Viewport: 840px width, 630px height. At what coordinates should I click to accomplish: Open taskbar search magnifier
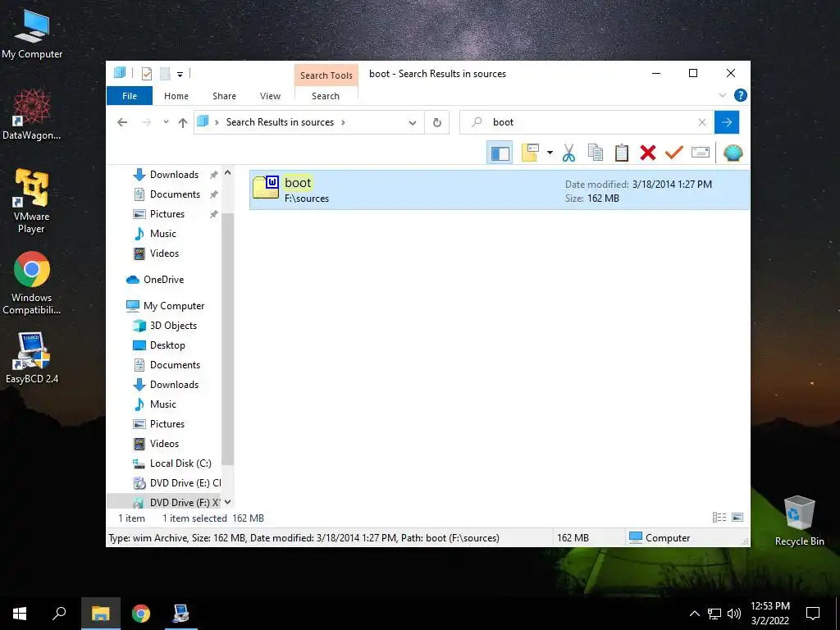click(59, 614)
